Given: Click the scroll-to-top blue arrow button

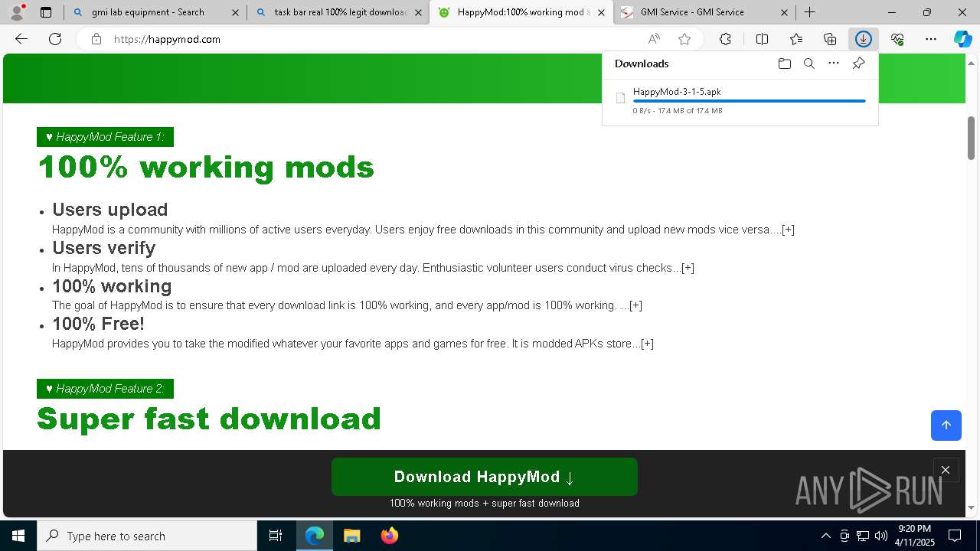Looking at the screenshot, I should coord(946,425).
